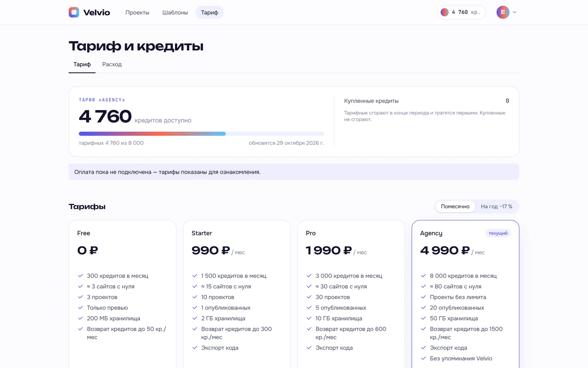Screen dimensions: 588x368
Task: Click checkmark beside Без упоминания Velvio
Action: [423, 358]
